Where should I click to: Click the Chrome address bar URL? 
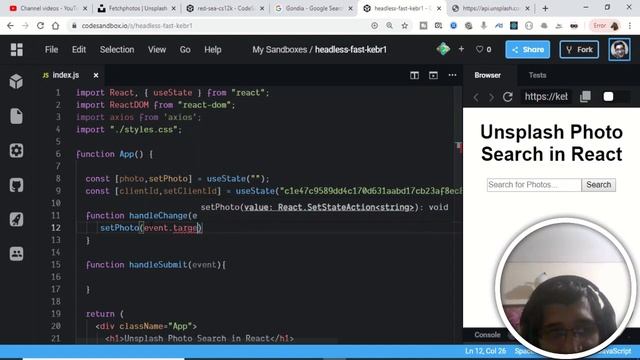[x=137, y=26]
